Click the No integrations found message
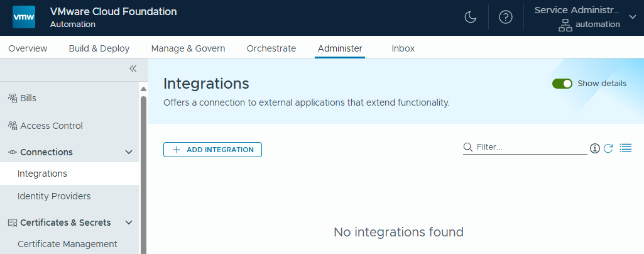This screenshot has height=254, width=644. tap(398, 232)
